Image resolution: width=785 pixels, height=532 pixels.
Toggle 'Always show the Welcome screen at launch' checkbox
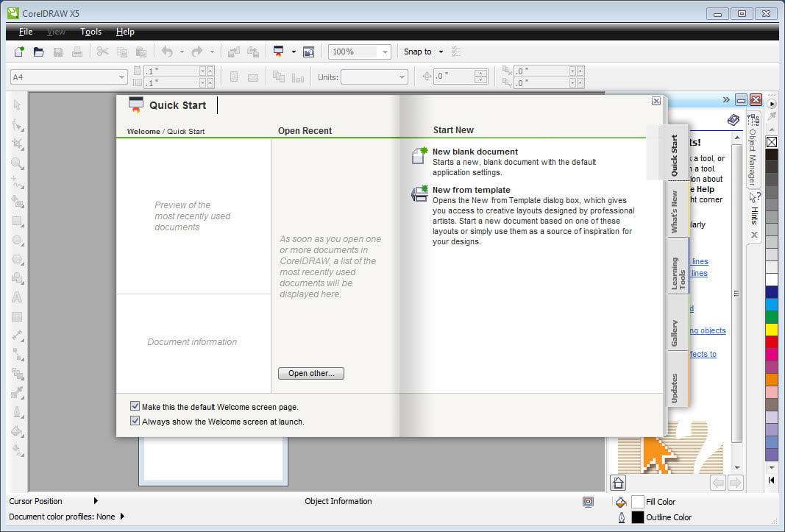click(135, 421)
